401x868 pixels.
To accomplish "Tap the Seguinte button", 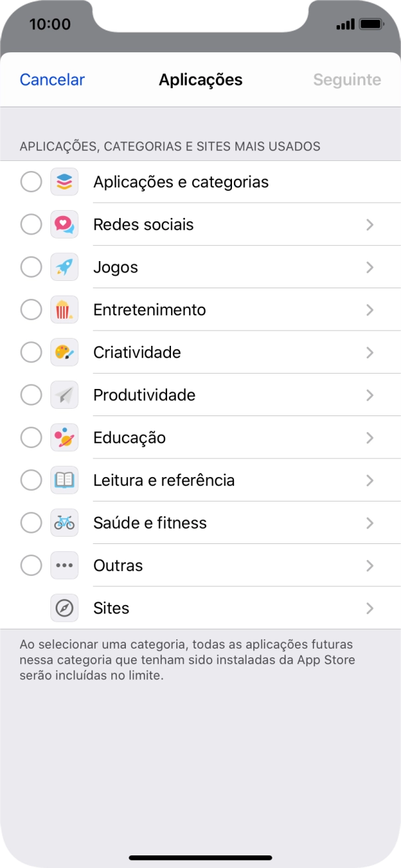I will tap(347, 80).
